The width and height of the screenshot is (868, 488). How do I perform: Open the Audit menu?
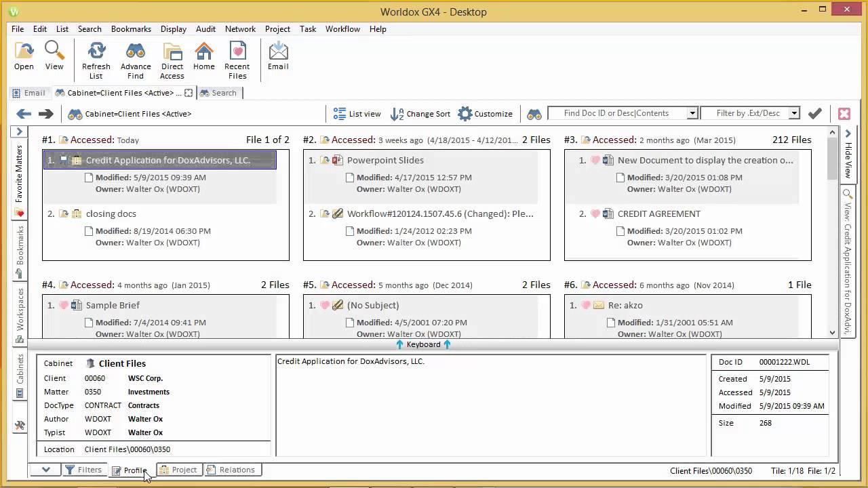point(205,29)
